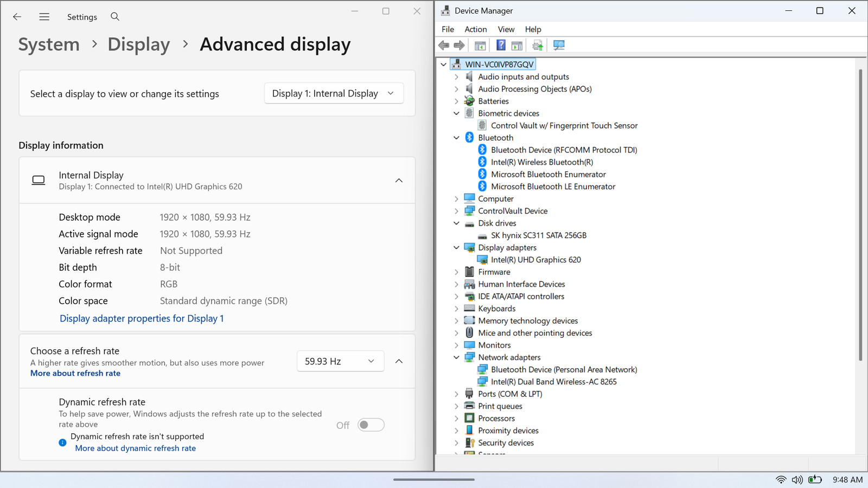Image resolution: width=868 pixels, height=488 pixels.
Task: Open the Action menu
Action: coord(476,29)
